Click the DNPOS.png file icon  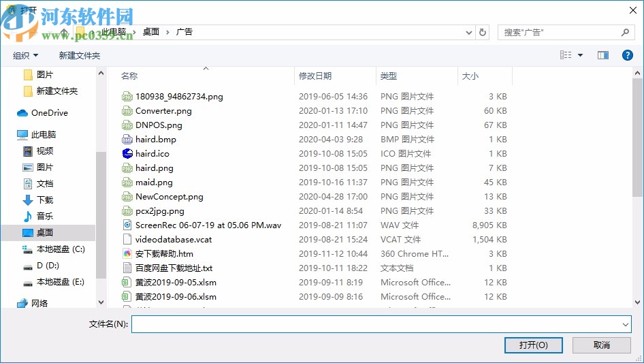pyautogui.click(x=127, y=125)
